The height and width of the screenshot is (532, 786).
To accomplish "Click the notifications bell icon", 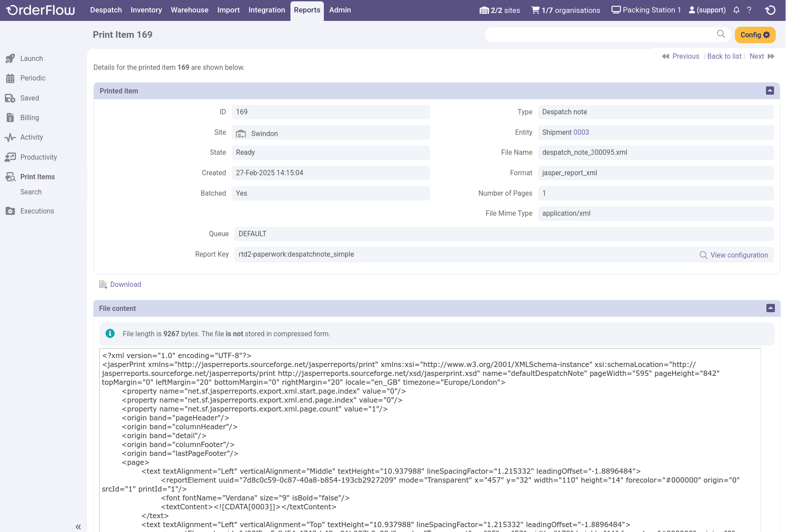I will [736, 10].
